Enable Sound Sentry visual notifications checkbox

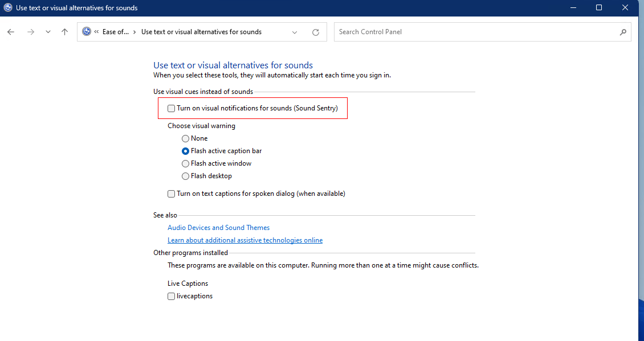tap(172, 108)
